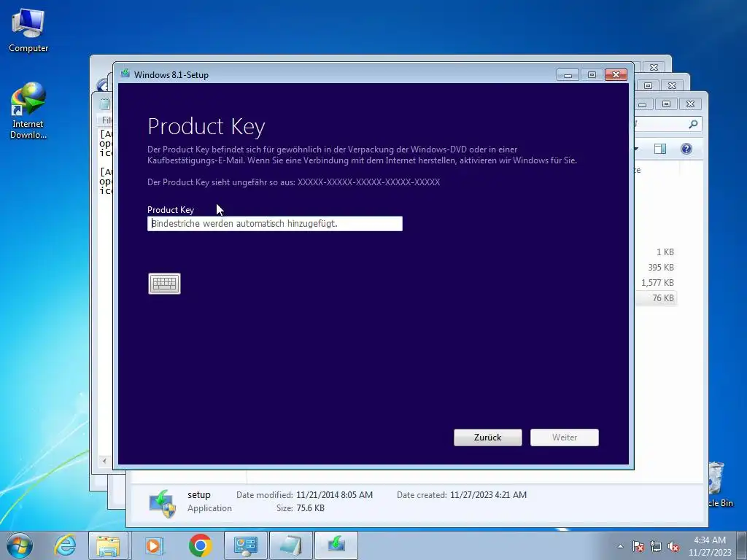The width and height of the screenshot is (747, 560).
Task: Click the date modified value 11/21/2014 8:05 AM
Action: click(334, 495)
